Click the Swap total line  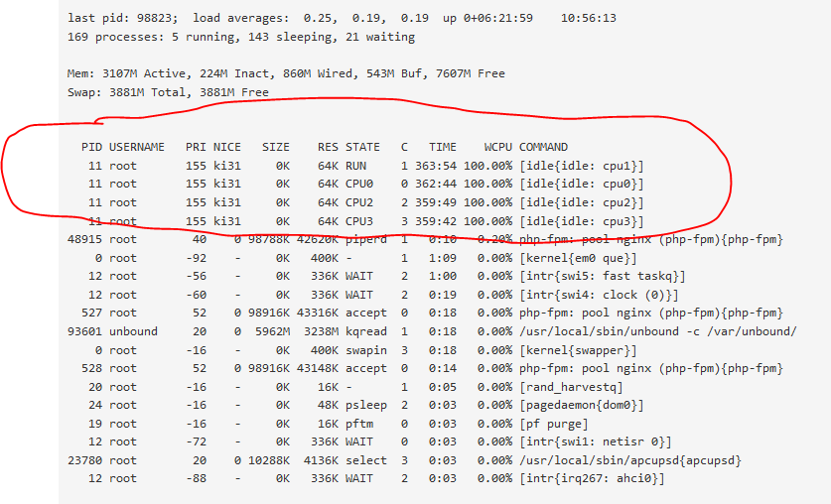(x=167, y=92)
